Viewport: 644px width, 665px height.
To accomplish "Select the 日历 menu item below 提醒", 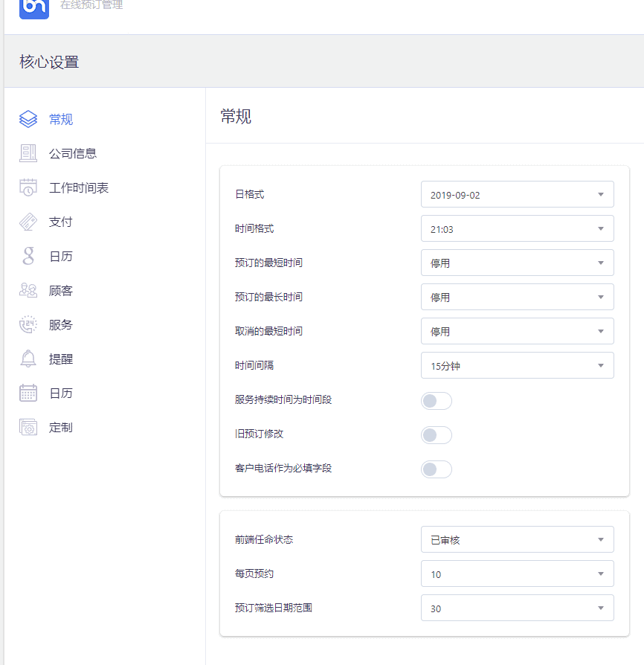I will point(61,393).
